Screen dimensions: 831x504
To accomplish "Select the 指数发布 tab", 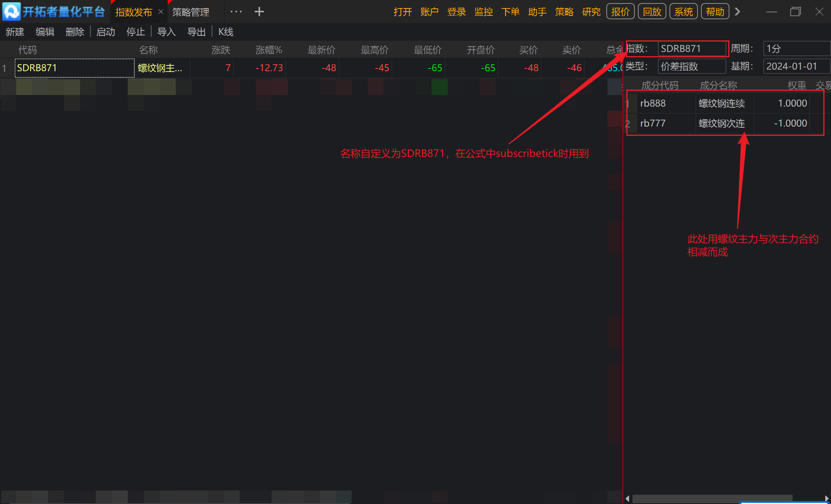I will (133, 12).
